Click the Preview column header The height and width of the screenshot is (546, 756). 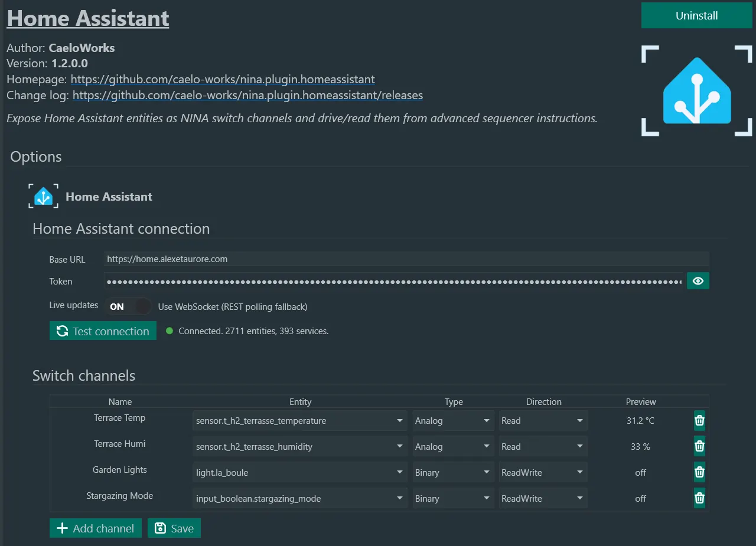[x=641, y=401]
